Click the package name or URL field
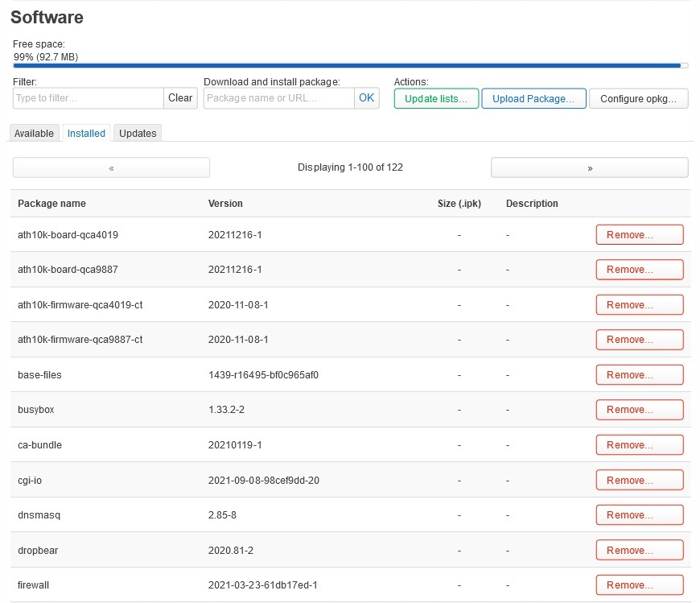Viewport: 700px width, 603px height. click(x=278, y=98)
